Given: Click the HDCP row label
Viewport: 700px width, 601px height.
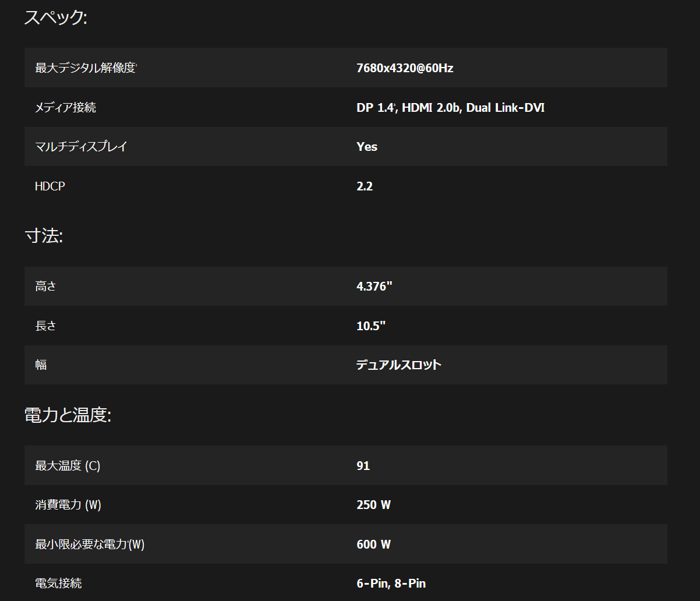Looking at the screenshot, I should click(50, 186).
